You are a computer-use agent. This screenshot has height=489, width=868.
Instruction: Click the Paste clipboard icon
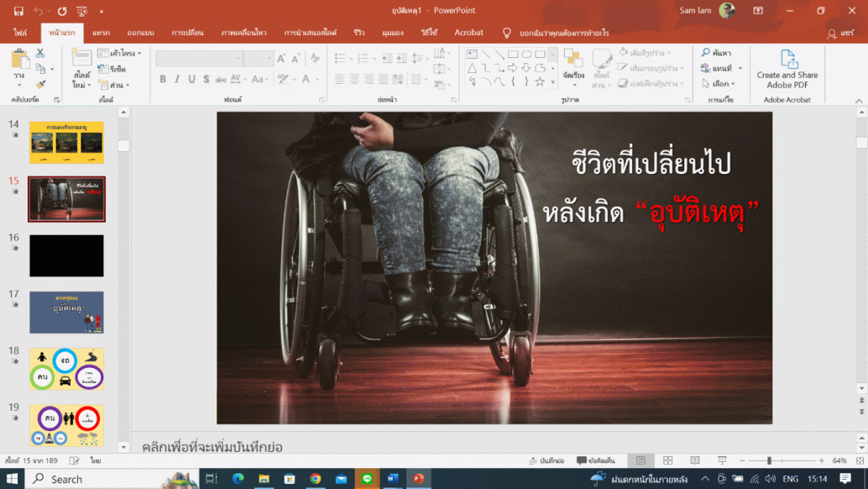[19, 59]
